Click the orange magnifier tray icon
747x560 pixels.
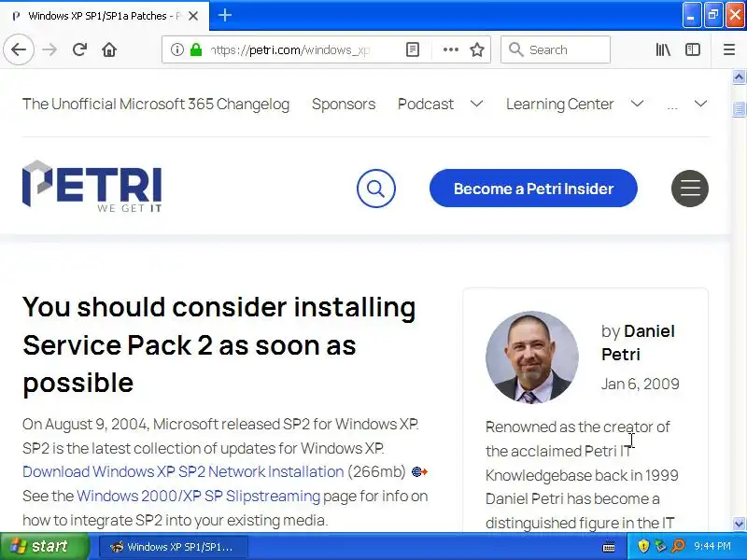(678, 546)
